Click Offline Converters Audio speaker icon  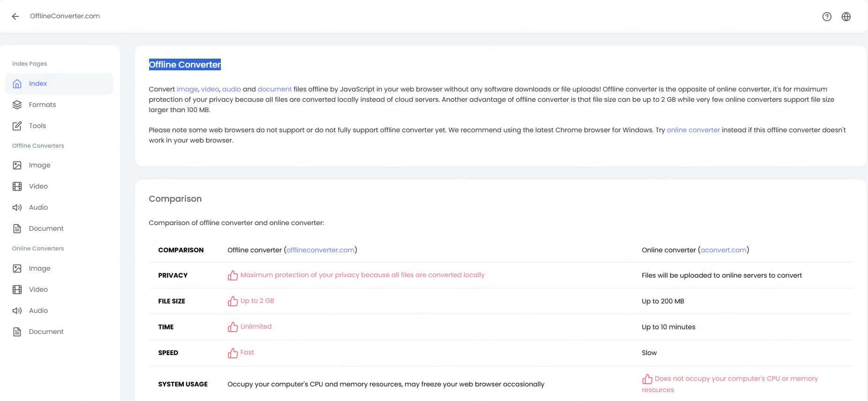[17, 207]
